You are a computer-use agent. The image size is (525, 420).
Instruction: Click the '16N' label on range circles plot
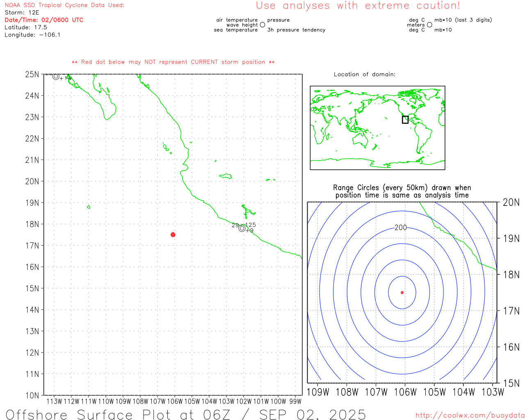[x=511, y=347]
